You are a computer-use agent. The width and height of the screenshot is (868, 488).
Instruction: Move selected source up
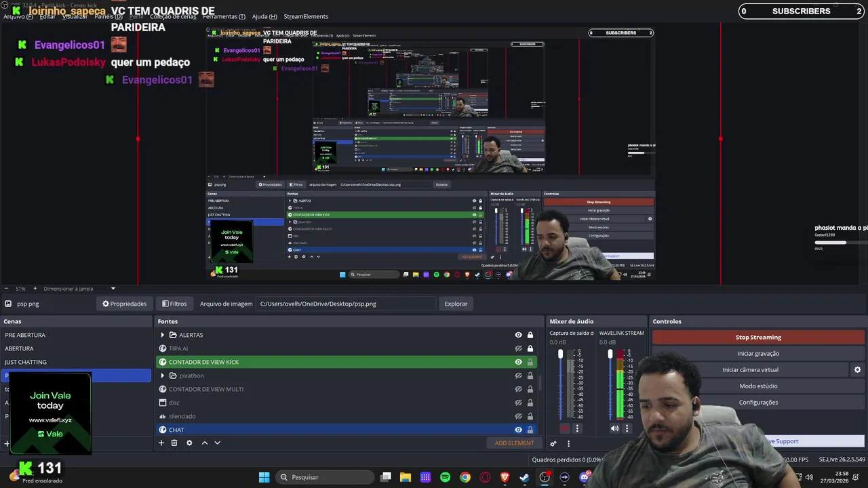(205, 443)
